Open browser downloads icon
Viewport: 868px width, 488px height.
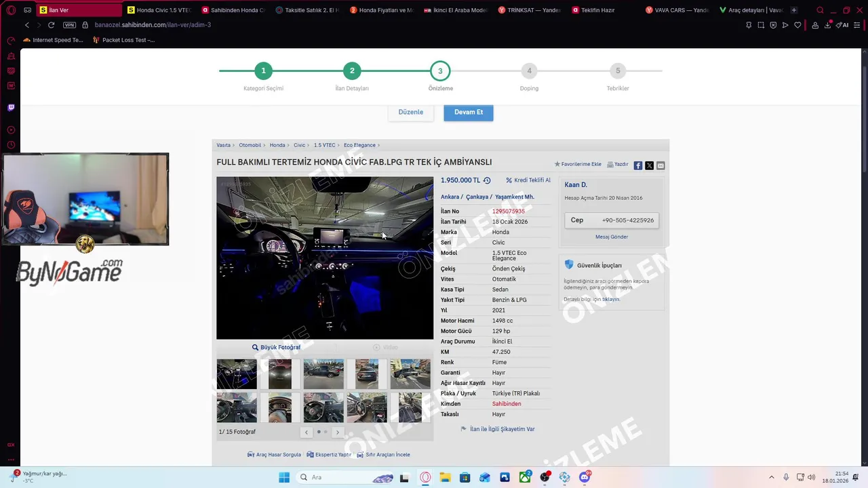(x=829, y=25)
